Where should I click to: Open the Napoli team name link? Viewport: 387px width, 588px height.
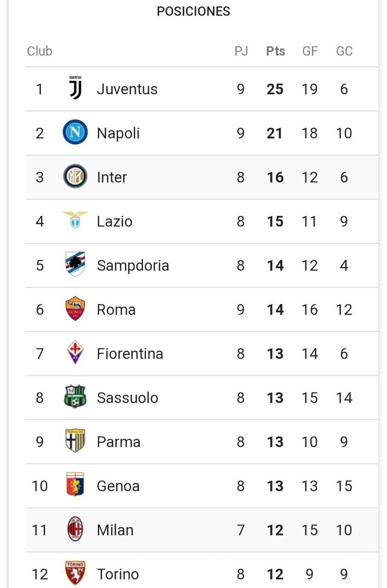tap(118, 133)
